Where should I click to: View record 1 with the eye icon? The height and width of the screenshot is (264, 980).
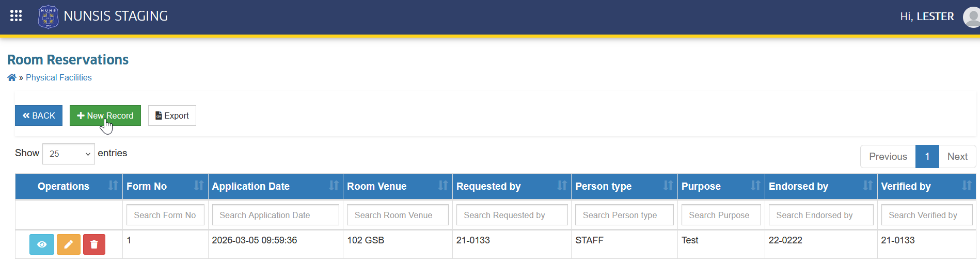(42, 244)
